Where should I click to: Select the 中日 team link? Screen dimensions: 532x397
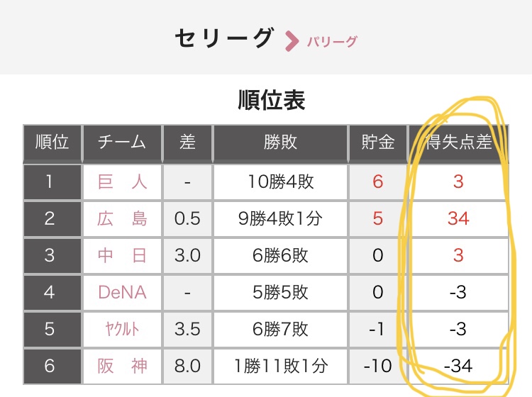click(122, 255)
